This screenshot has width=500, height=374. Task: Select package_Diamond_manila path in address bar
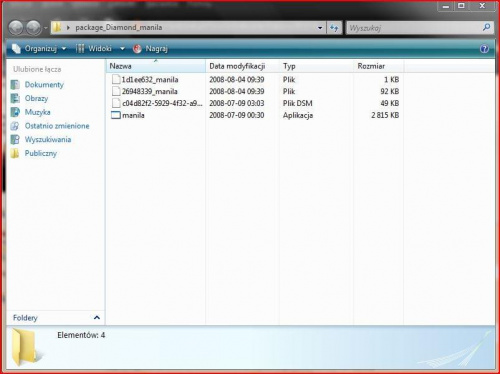click(x=119, y=27)
